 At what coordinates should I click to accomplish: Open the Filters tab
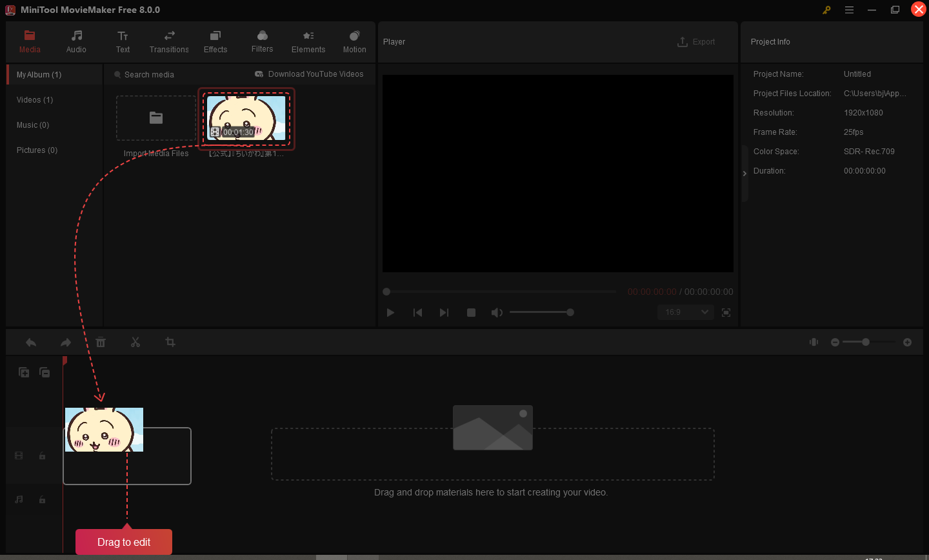click(x=262, y=42)
